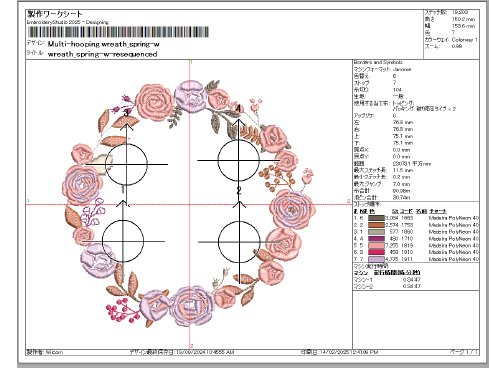This screenshot has height=382, width=491.
Task: Click thread code 1819
Action: (407, 245)
